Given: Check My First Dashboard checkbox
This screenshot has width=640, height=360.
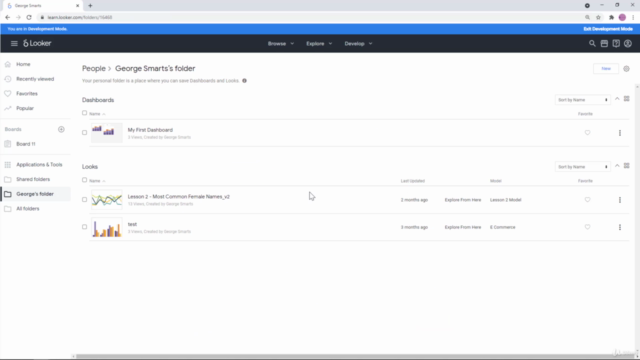Looking at the screenshot, I should coord(84,133).
